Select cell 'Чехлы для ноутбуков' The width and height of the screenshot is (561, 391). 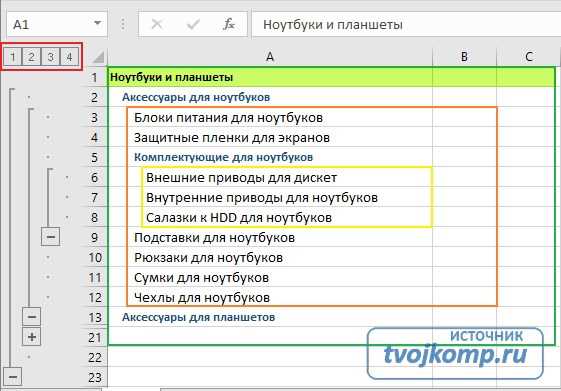pyautogui.click(x=270, y=298)
